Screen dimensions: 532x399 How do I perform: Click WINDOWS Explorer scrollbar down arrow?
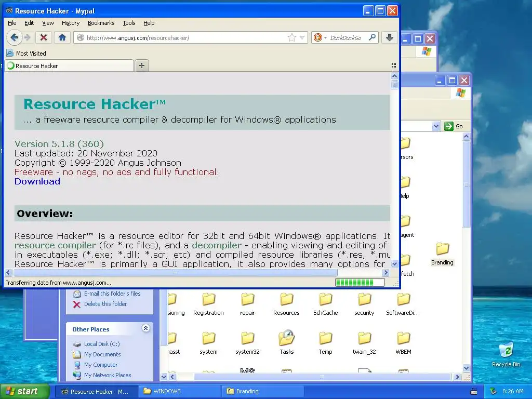466,368
